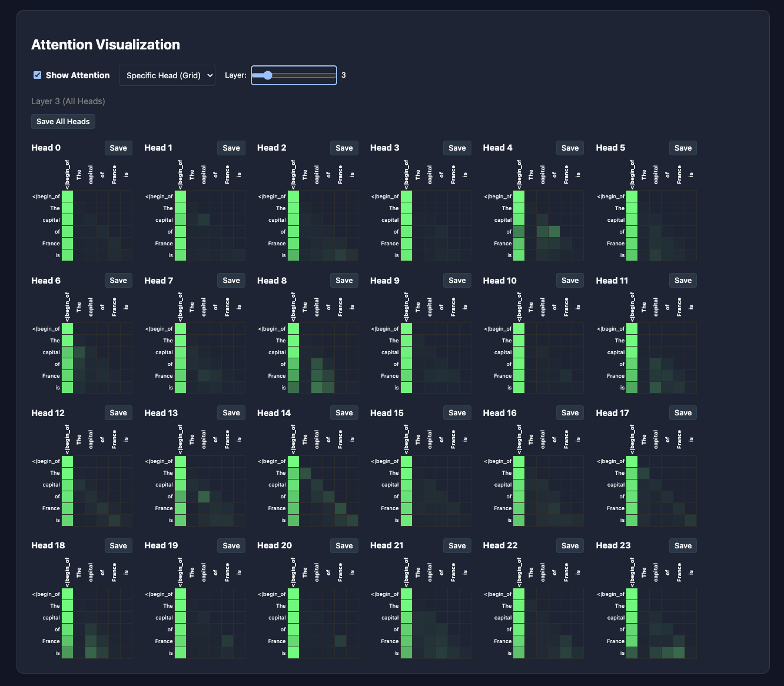Click the Head 5 title text
Image resolution: width=784 pixels, height=686 pixels.
610,148
